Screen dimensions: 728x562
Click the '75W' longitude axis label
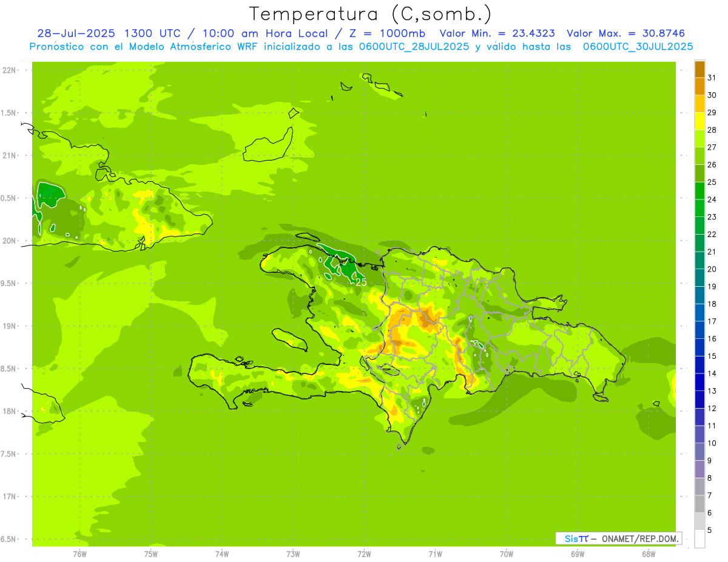[151, 554]
